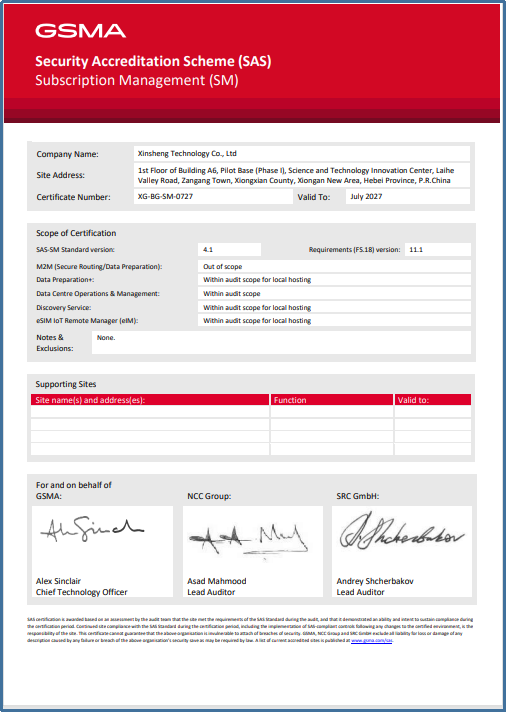Click the Function column header
This screenshot has width=507, height=712.
coord(332,400)
